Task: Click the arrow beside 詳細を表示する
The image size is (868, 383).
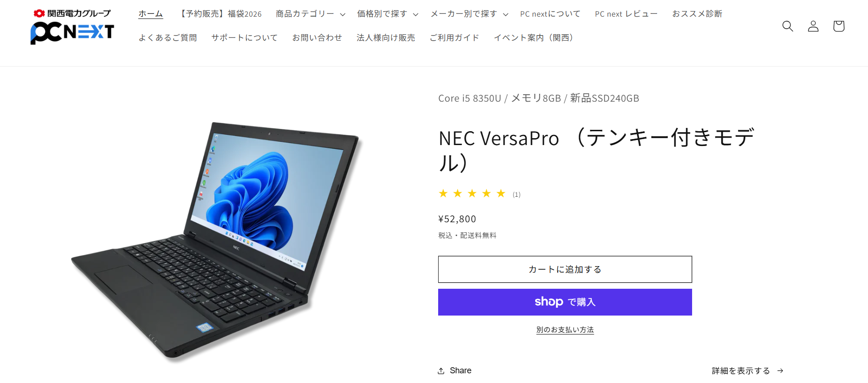Action: click(x=780, y=371)
